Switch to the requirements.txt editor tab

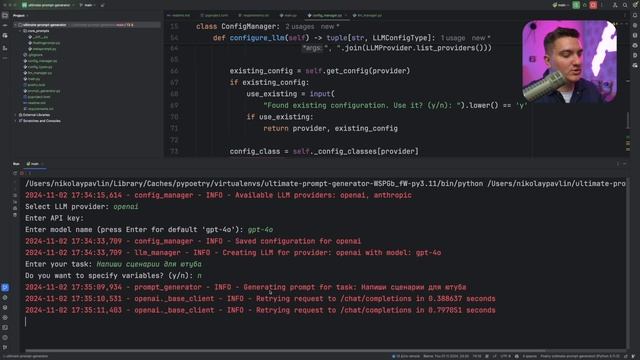click(x=253, y=16)
